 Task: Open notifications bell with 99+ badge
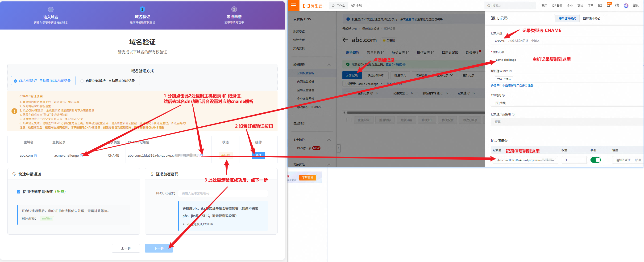[x=608, y=5]
